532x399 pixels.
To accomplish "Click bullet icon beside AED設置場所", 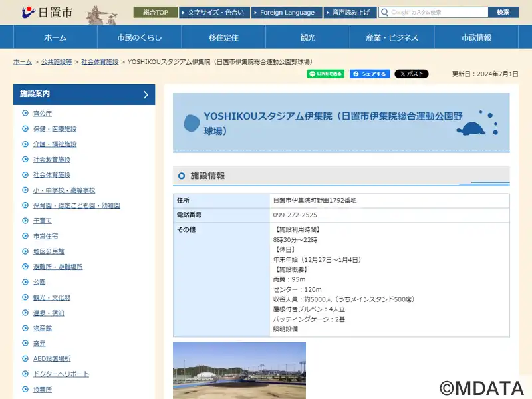I will tap(25, 358).
